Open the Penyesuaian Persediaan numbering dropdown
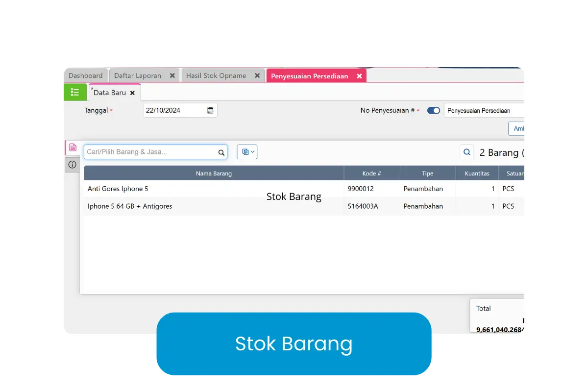This screenshot has width=588, height=392. 483,111
